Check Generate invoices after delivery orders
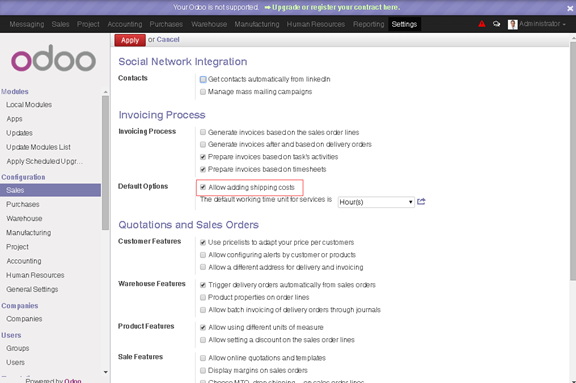This screenshot has width=576, height=383. coord(203,144)
